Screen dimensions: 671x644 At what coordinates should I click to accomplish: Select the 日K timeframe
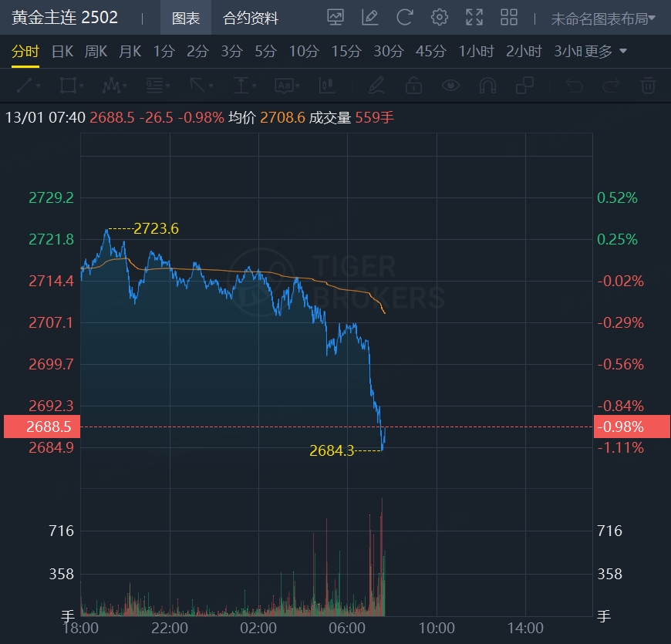62,52
